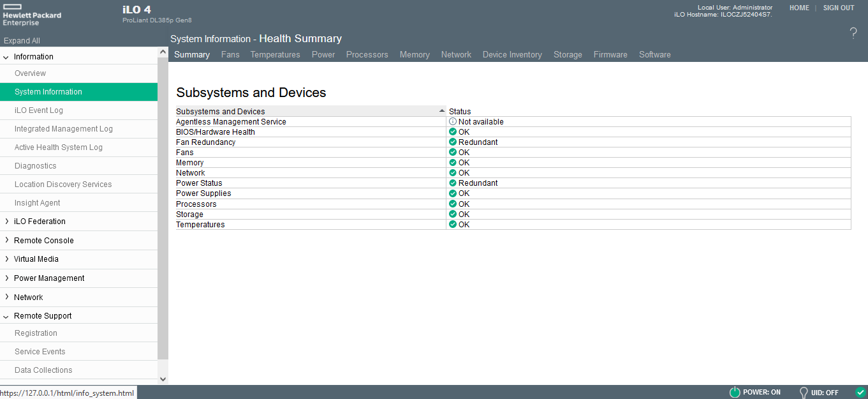Click Expand All in the sidebar

[22, 41]
